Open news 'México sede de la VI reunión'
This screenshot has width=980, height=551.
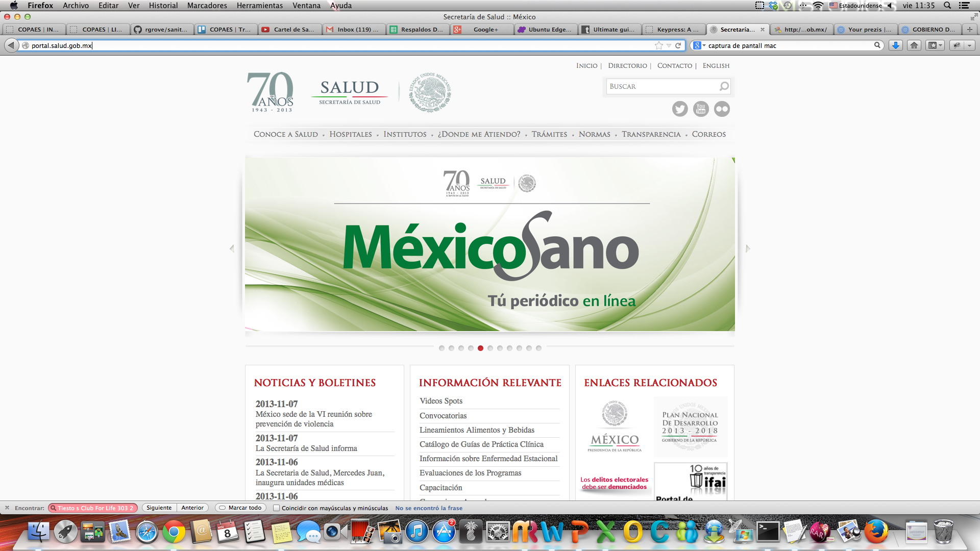pos(314,419)
